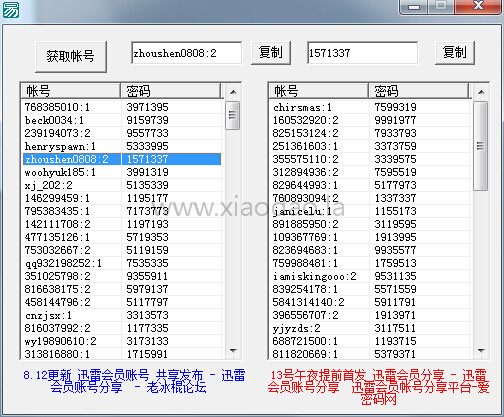Viewport: 504px width, 417px height.
Task: Click the 获取帐号 button
Action: 71,56
